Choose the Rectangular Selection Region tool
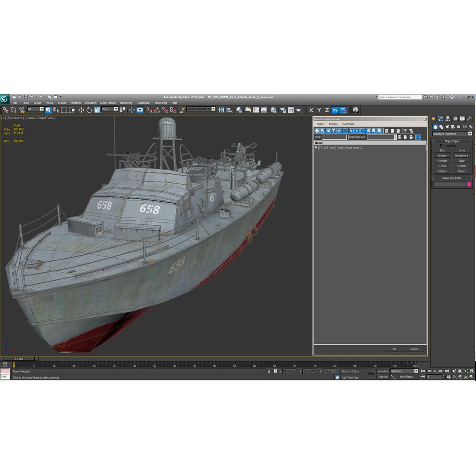Screen dimensions: 476x476 (x=64, y=110)
